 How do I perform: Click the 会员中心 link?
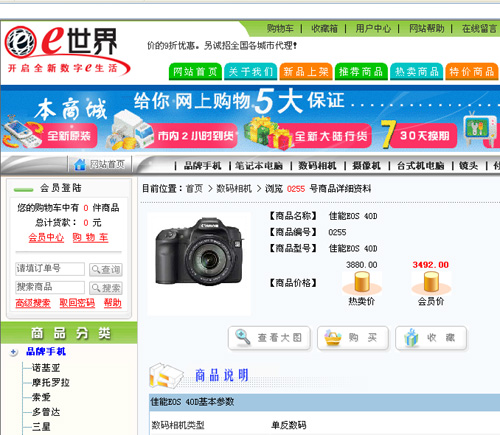46,238
